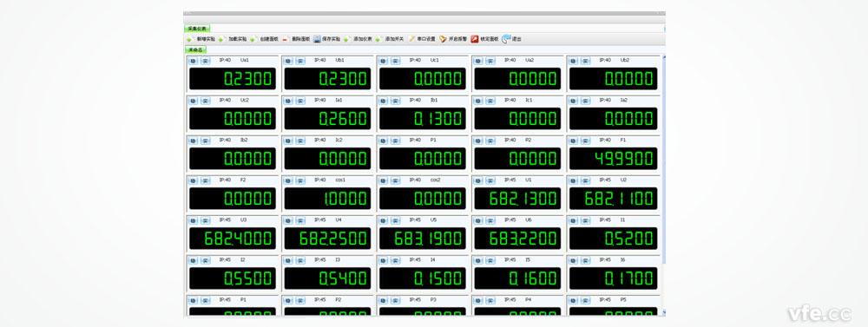Image resolution: width=868 pixels, height=327 pixels.
Task: Click the 加载实验 (load experiment) toolbar icon
Action: (220, 39)
